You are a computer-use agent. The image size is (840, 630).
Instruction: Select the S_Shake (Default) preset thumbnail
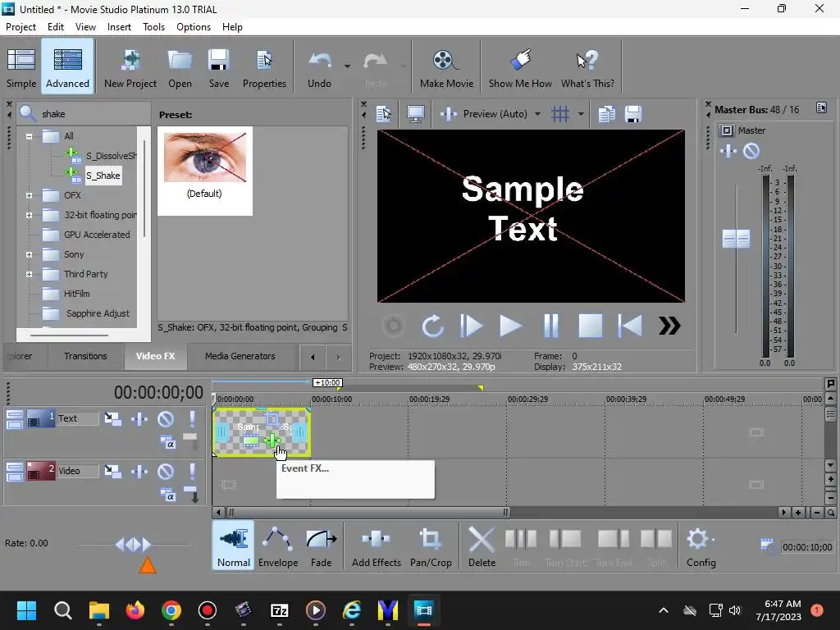pyautogui.click(x=204, y=171)
